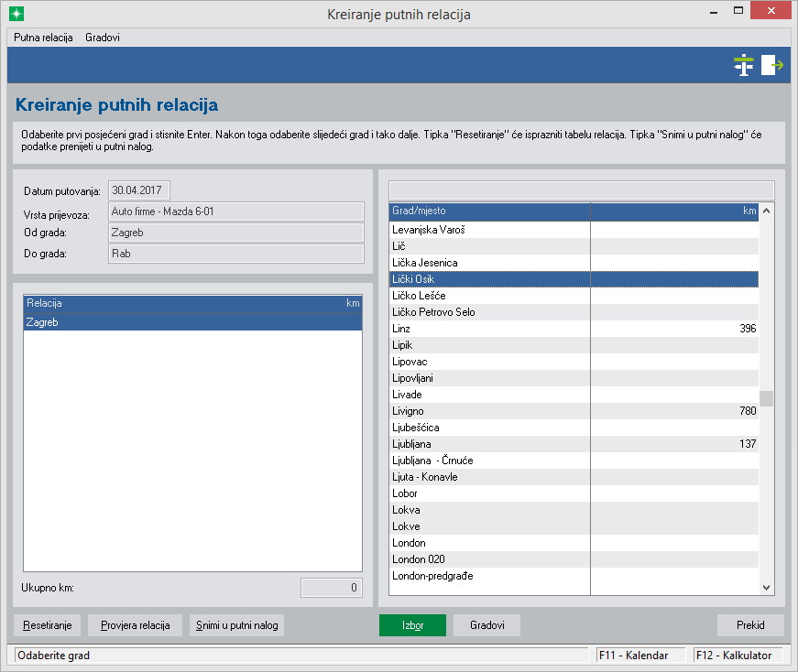Click the exit door icon in toolbar
This screenshot has width=798, height=672.
(x=771, y=65)
